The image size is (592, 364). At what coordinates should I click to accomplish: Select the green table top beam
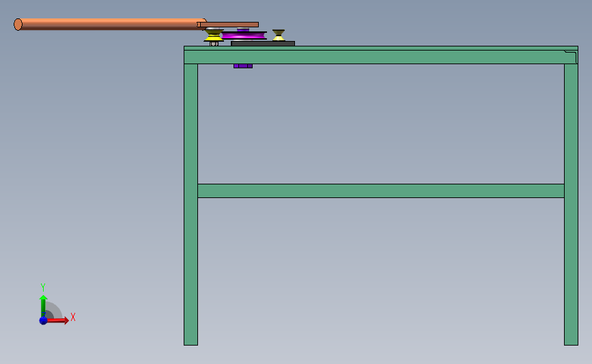coord(380,55)
